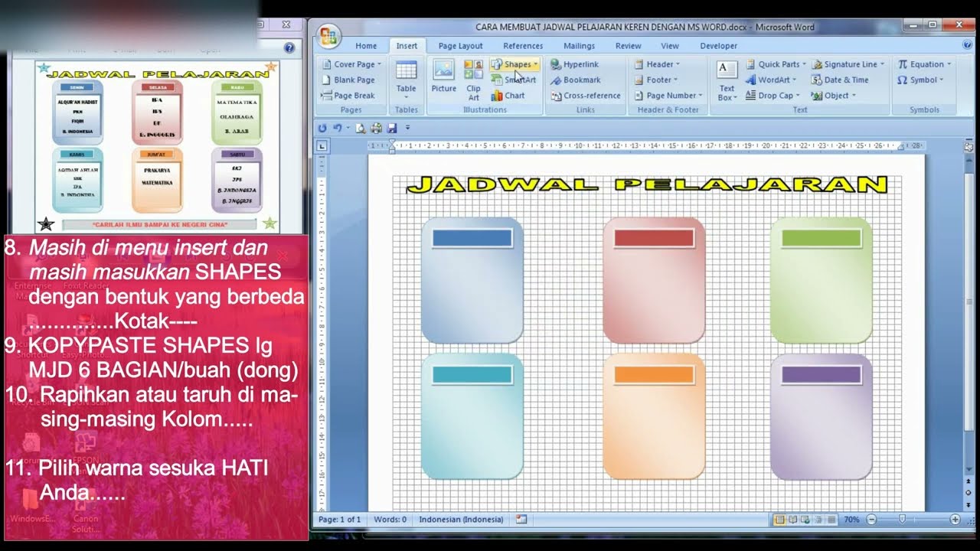Switch to the Review tab
This screenshot has height=551, width=980.
pyautogui.click(x=629, y=46)
